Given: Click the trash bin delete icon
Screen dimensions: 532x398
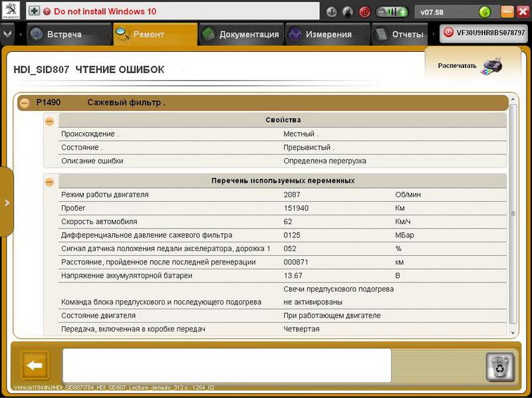Looking at the screenshot, I should click(499, 366).
